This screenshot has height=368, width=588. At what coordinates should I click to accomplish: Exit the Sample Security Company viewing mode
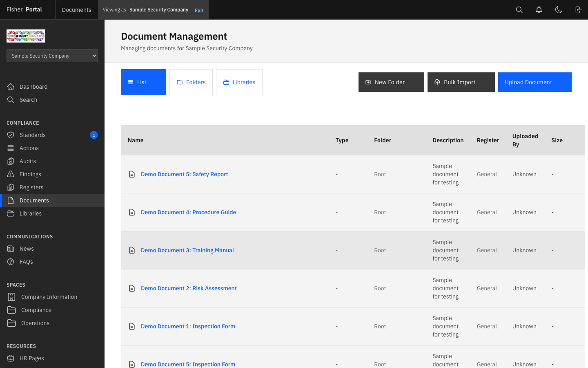(199, 10)
